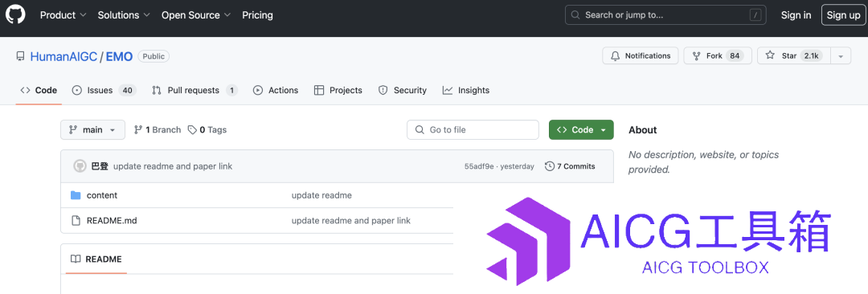
Task: Click the Public visibility badge
Action: point(154,56)
